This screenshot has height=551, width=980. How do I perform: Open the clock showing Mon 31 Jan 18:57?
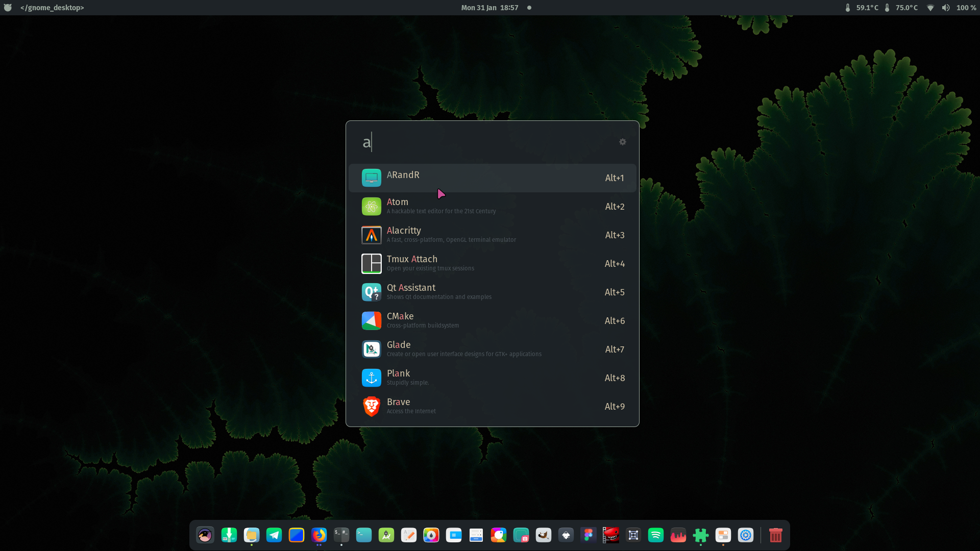[x=490, y=8]
